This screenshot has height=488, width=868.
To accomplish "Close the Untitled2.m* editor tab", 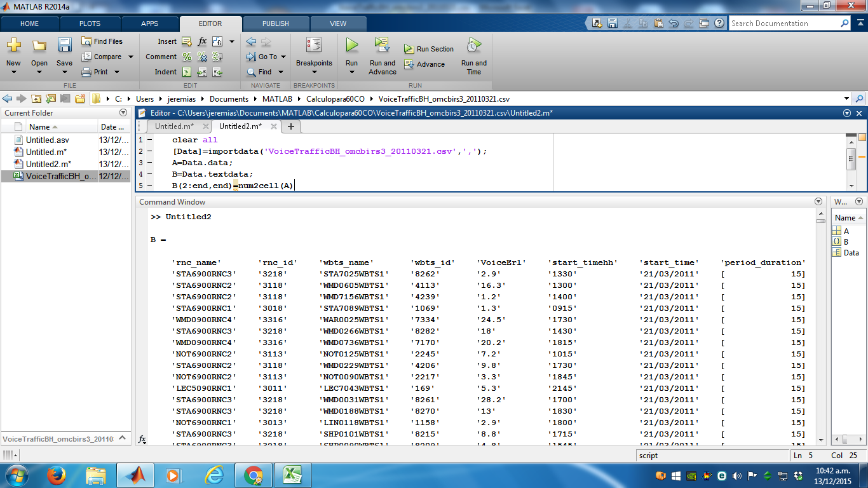I will 274,126.
